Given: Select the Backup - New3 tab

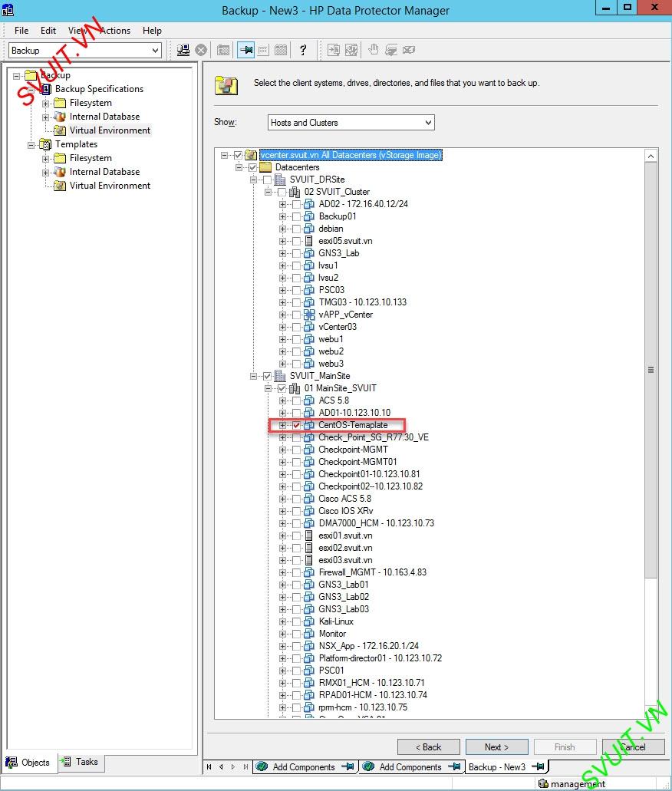Looking at the screenshot, I should coord(506,766).
